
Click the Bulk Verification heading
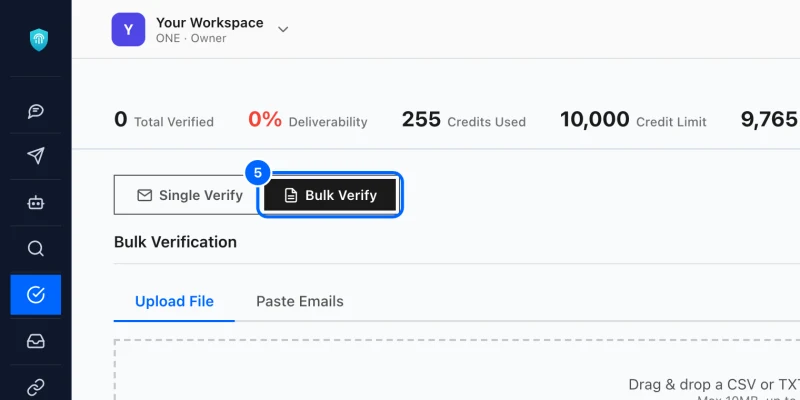176,242
